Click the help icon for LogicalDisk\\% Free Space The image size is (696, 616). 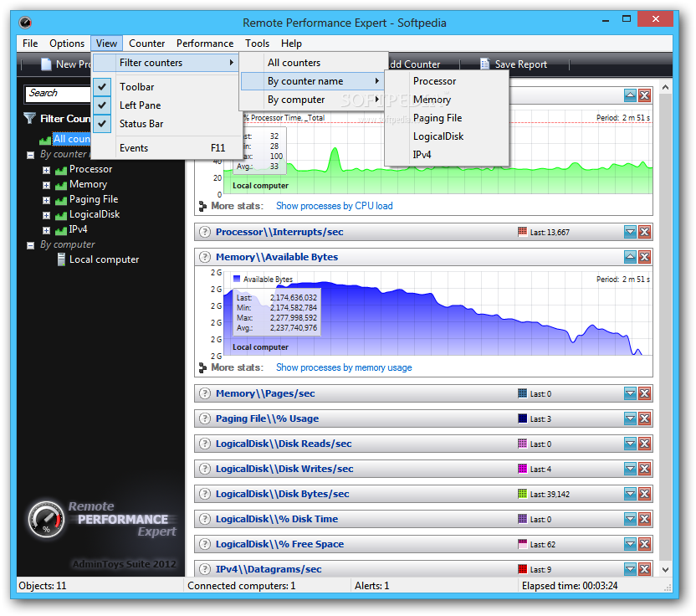click(x=205, y=544)
